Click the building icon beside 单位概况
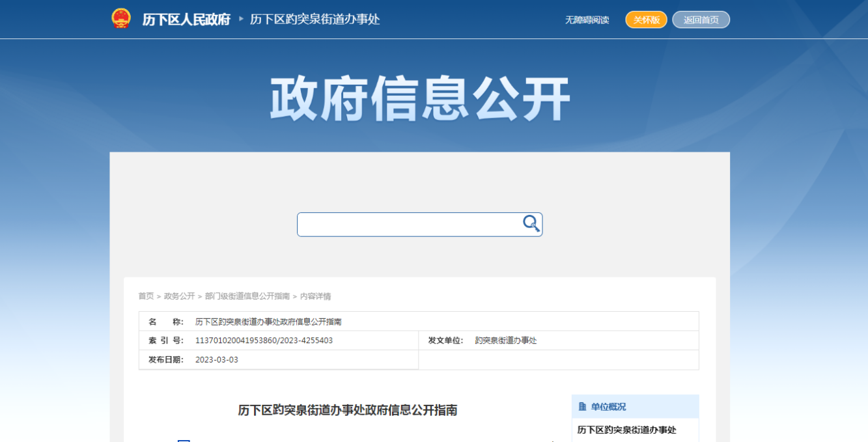 click(583, 407)
